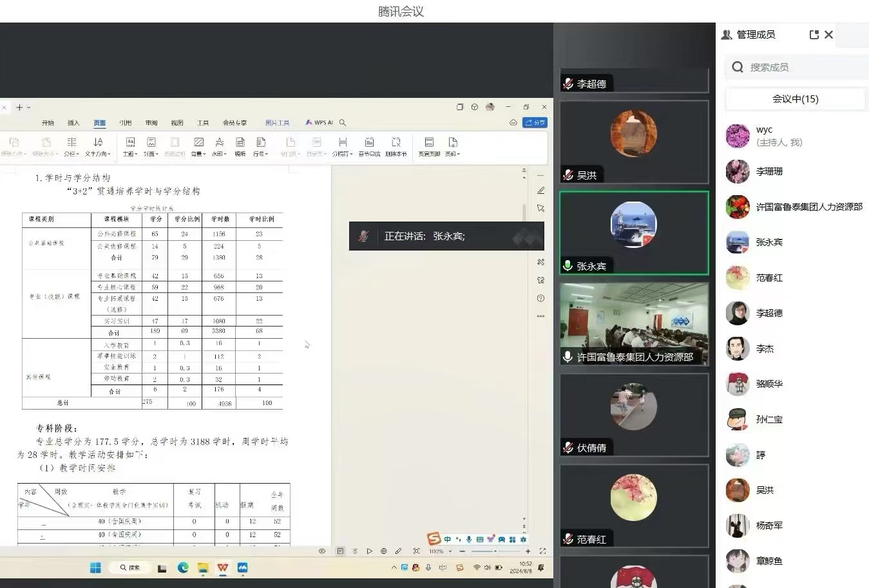Open Sogou toolbox grid icon
The width and height of the screenshot is (869, 588).
click(512, 539)
